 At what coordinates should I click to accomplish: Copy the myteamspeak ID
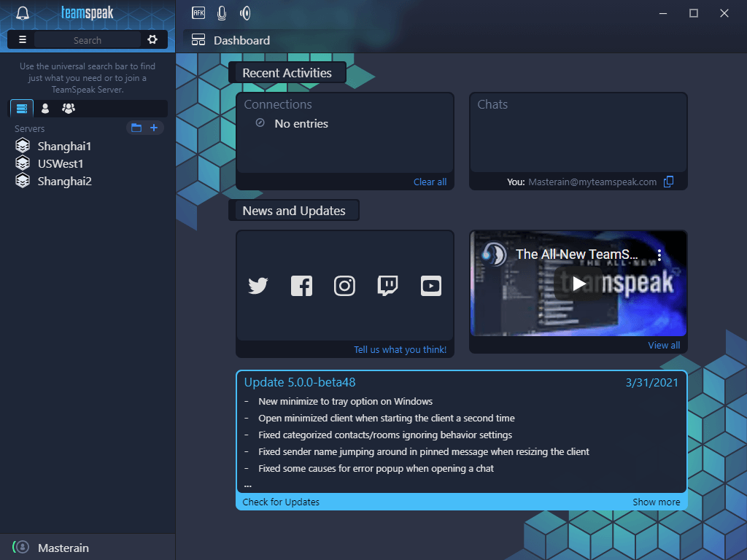[x=668, y=182]
